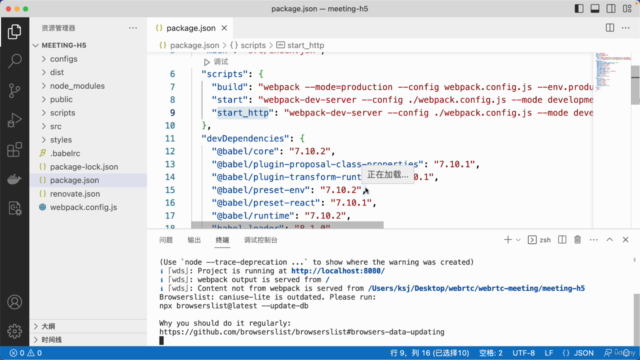Image resolution: width=640 pixels, height=360 pixels.
Task: Split the terminal pane
Action: pos(562,240)
